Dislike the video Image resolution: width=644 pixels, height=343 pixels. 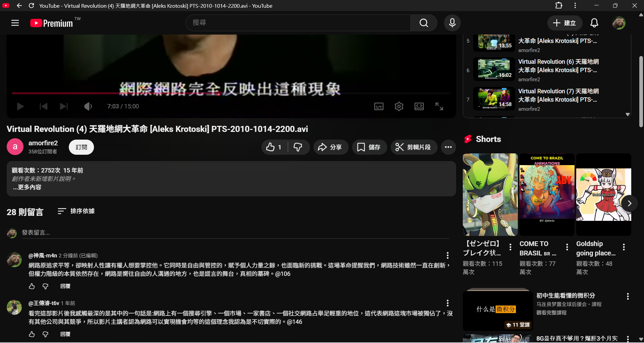(x=298, y=147)
